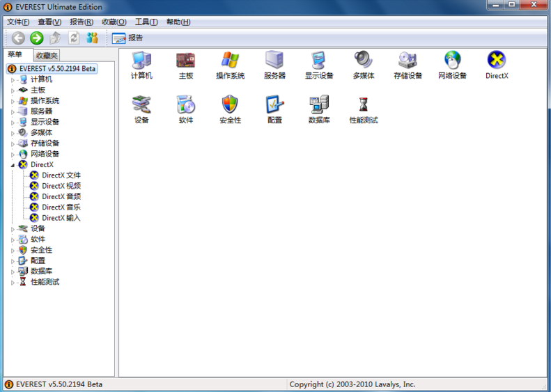Viewport: 551px width, 392px height.
Task: Click the Refresh toolbar button
Action: (74, 38)
